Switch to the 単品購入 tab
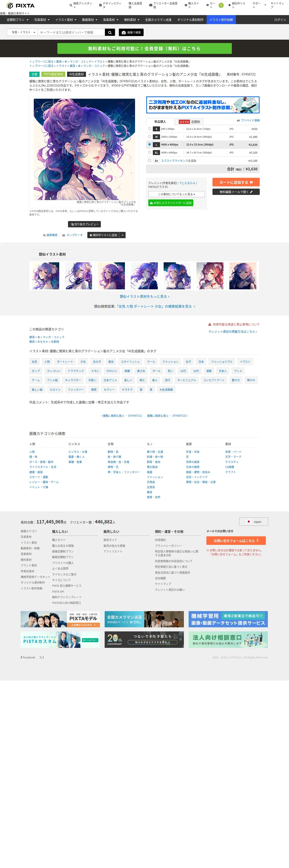This screenshot has height=868, width=289. point(160,122)
